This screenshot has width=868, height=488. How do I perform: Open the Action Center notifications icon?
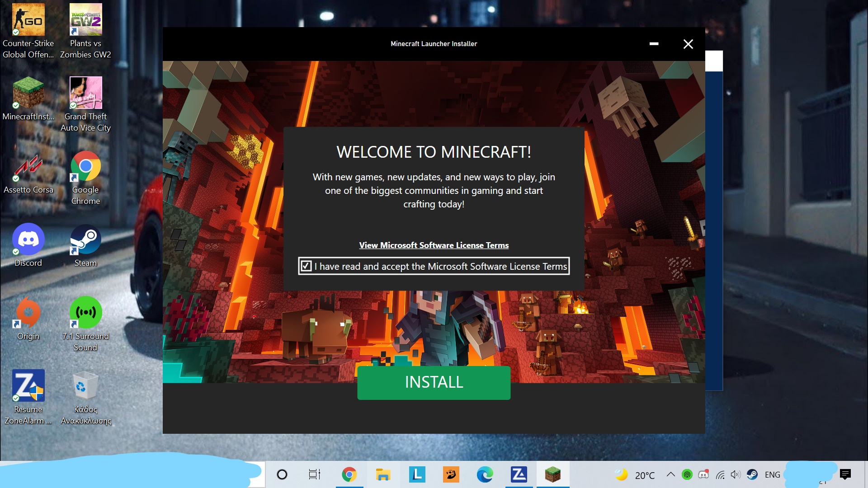click(x=845, y=474)
